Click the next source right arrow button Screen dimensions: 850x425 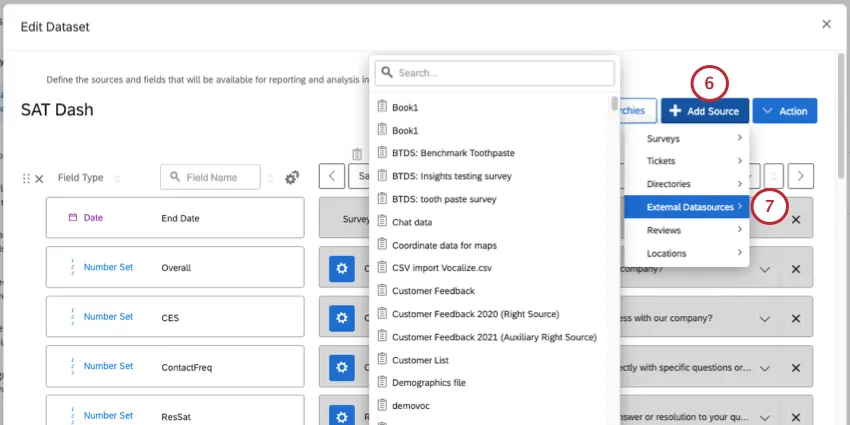(800, 177)
